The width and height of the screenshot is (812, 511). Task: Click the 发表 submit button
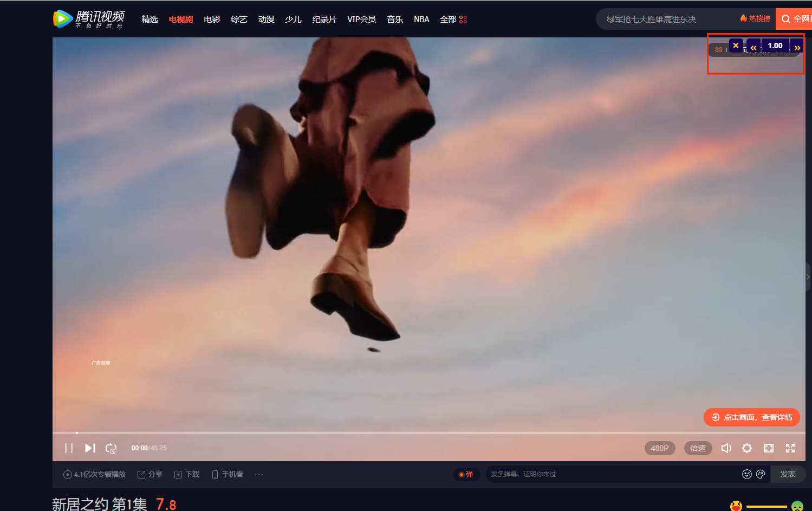pyautogui.click(x=788, y=474)
